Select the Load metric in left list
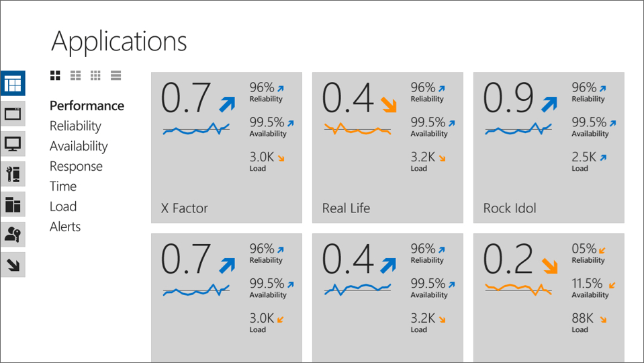 [x=63, y=206]
